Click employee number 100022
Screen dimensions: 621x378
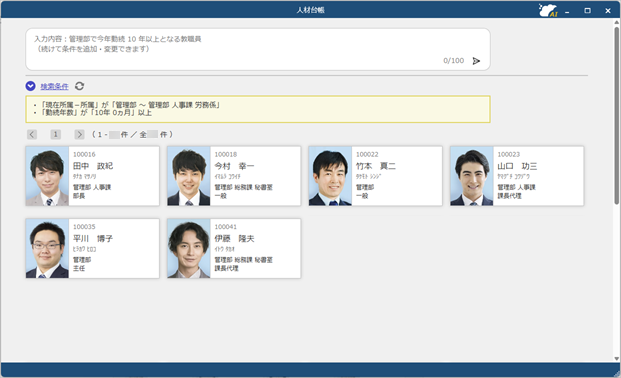click(367, 154)
